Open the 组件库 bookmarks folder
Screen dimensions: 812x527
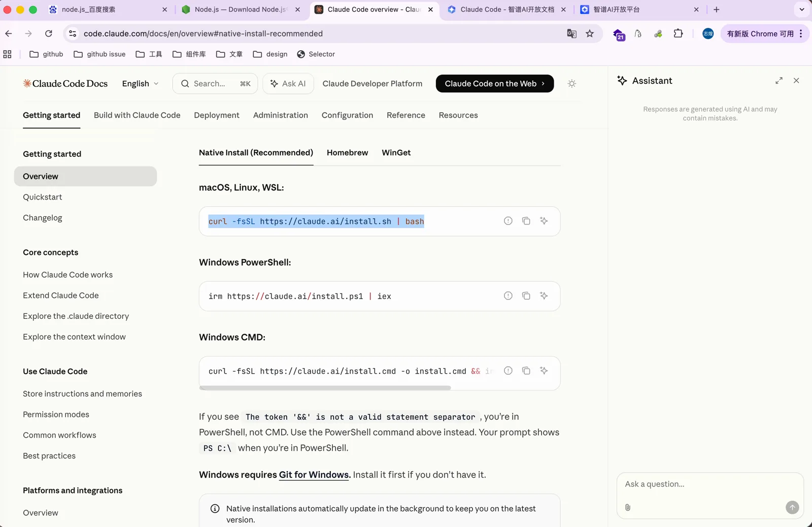[189, 54]
